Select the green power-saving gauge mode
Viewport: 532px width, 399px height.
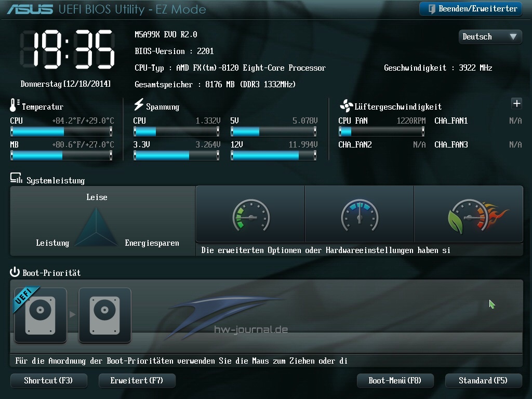coord(250,214)
